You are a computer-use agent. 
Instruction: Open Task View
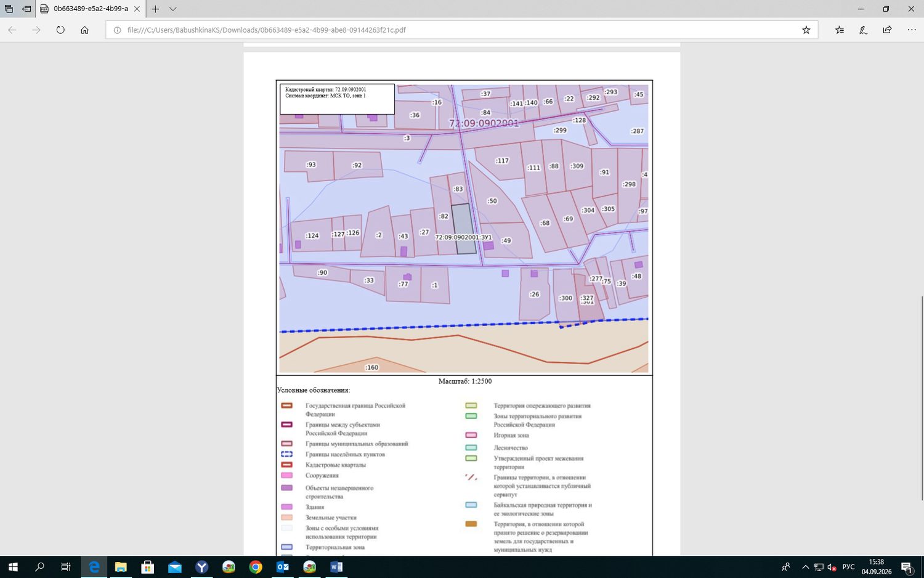pos(66,567)
